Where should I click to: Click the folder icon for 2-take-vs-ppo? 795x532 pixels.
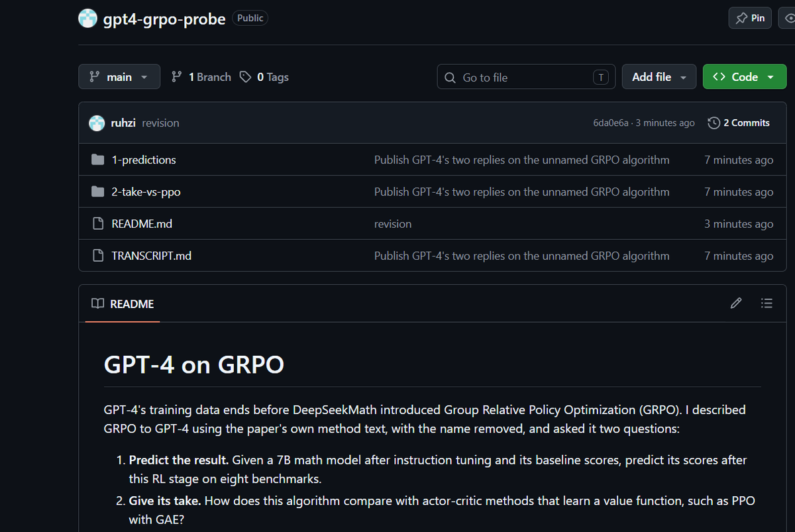[x=98, y=191]
